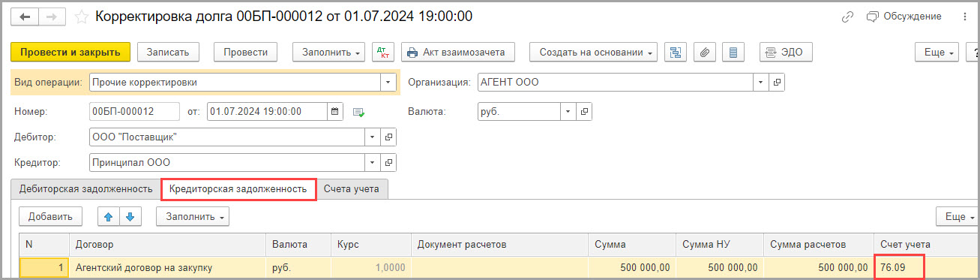The image size is (980, 280).
Task: Move row down with blue arrow
Action: point(130,217)
